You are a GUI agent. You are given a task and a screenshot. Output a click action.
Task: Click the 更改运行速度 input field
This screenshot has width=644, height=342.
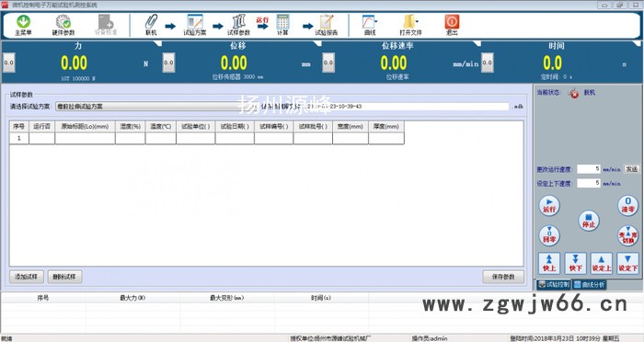589,169
